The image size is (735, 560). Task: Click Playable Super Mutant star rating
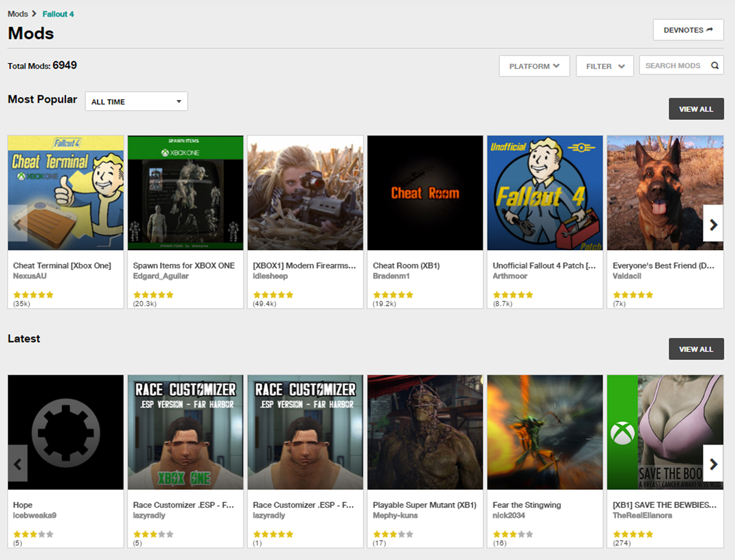pyautogui.click(x=393, y=534)
